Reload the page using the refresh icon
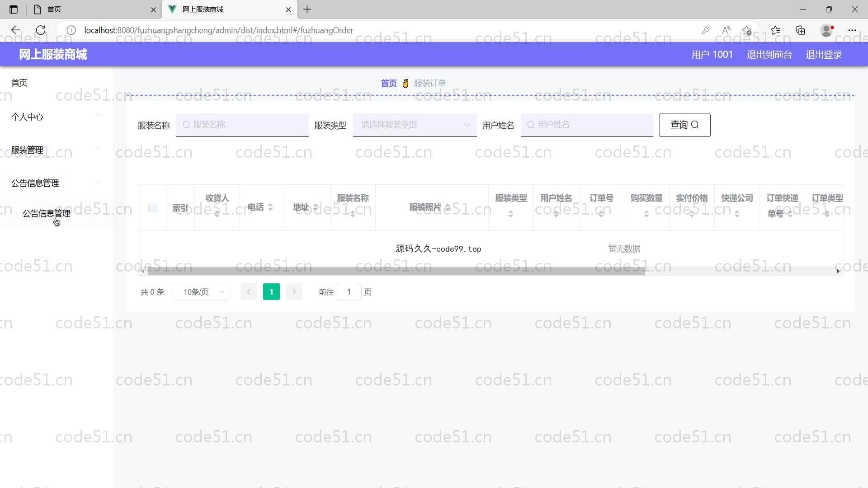The width and height of the screenshot is (868, 488). click(41, 30)
